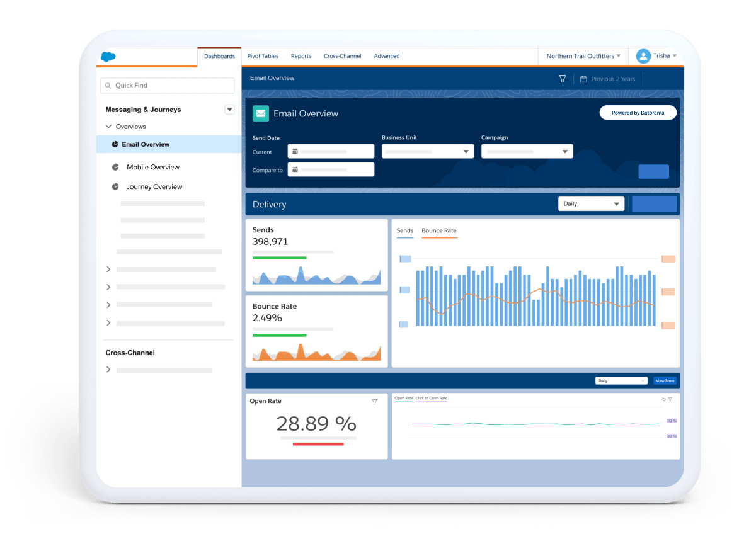The image size is (756, 534).
Task: Click the Mobile Overview pie icon
Action: click(x=115, y=167)
